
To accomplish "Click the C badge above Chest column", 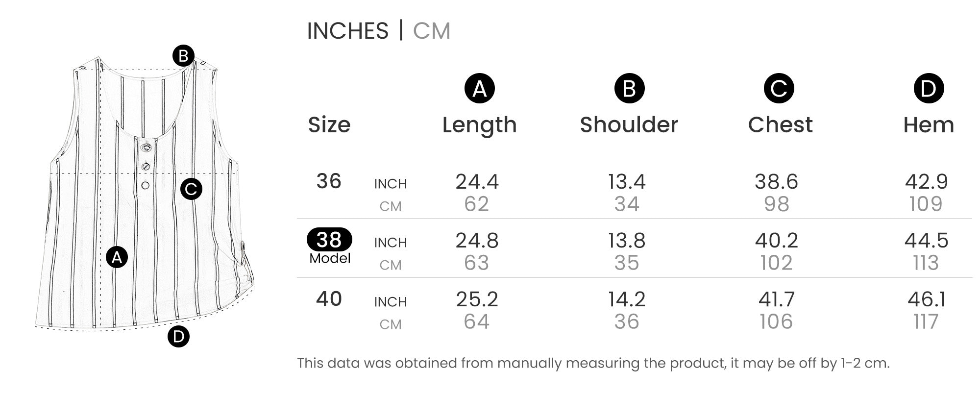I will (x=779, y=89).
